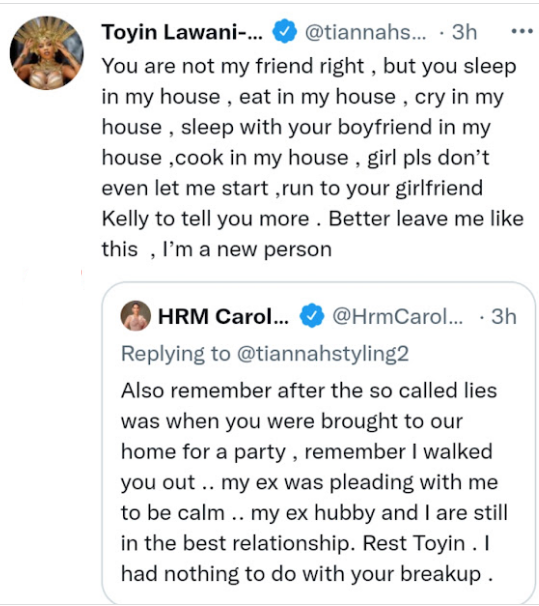Click the line 'had nothing to do with your breakup'
539x606 pixels.
point(307,574)
